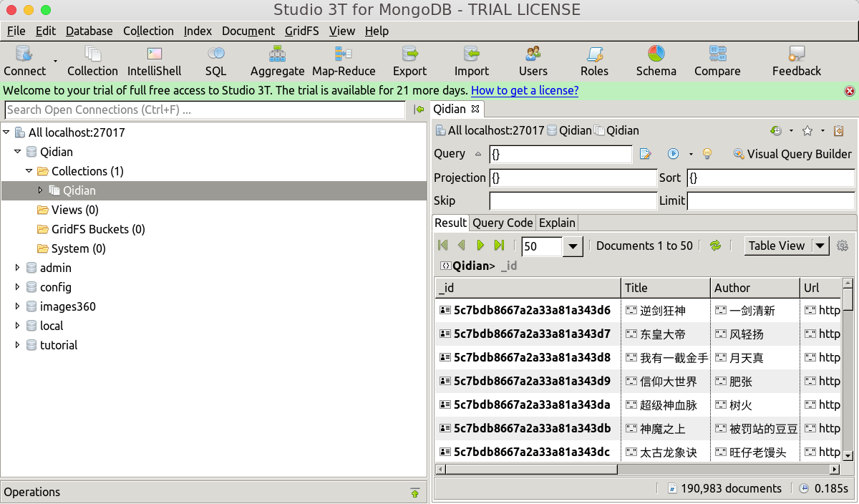Open the Roles manager
This screenshot has width=859, height=504.
tap(594, 61)
